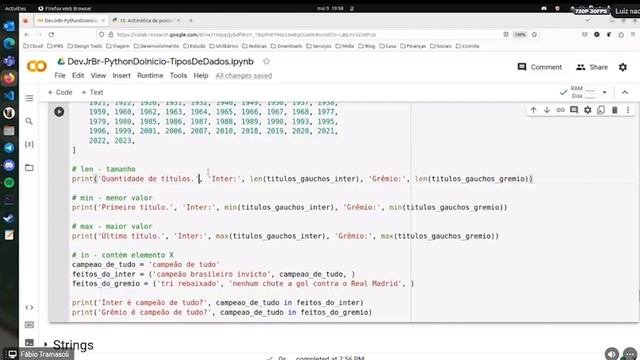This screenshot has height=360, width=640.
Task: Open the Estudo bookmark folder
Action: (x=194, y=46)
